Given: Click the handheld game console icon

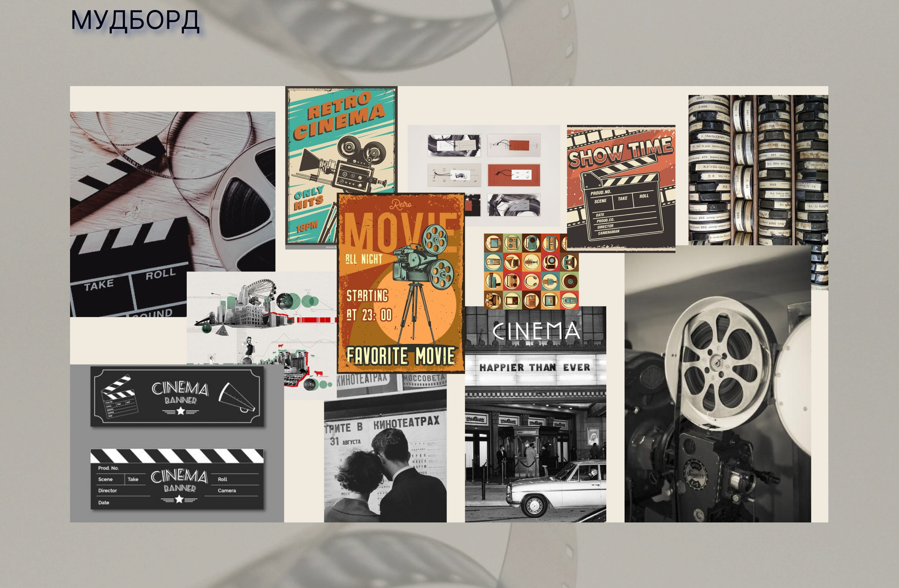Looking at the screenshot, I should (512, 301).
